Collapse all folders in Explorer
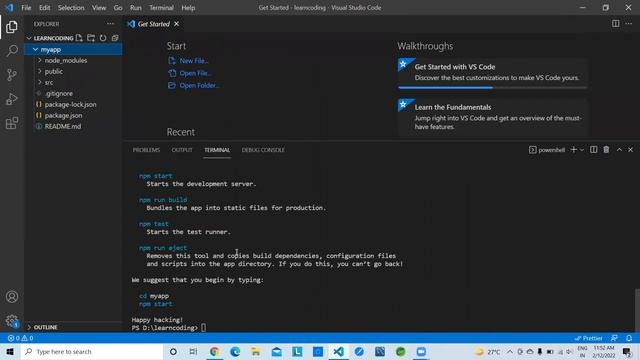 pyautogui.click(x=115, y=38)
